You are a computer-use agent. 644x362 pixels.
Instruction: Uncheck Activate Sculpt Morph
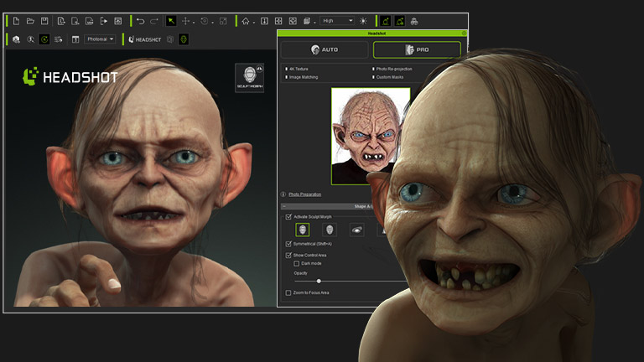point(289,216)
